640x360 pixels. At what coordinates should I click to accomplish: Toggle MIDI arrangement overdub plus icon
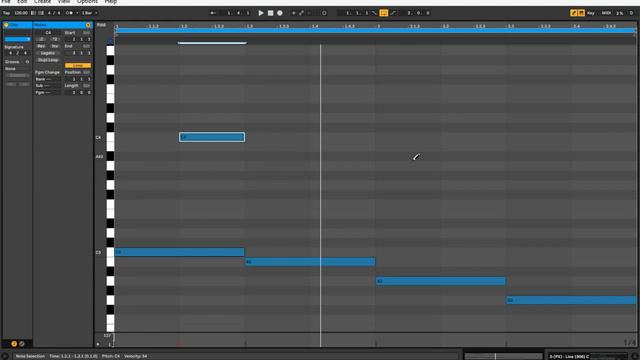tap(293, 13)
